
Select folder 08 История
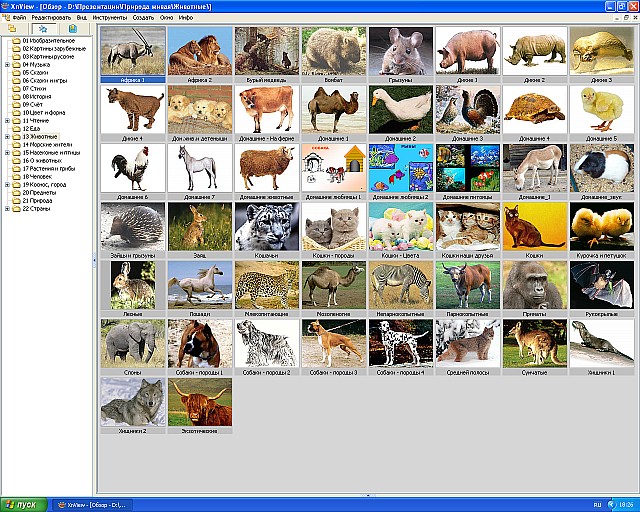37,97
